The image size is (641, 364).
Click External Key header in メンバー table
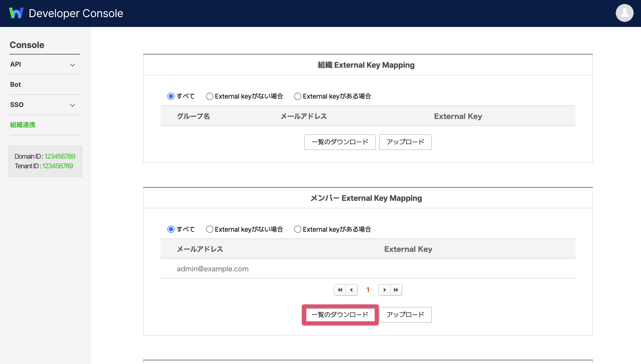pyautogui.click(x=408, y=249)
